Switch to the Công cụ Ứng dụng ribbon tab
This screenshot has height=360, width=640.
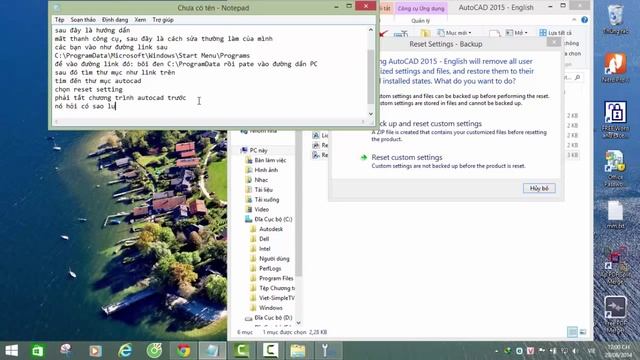(421, 8)
